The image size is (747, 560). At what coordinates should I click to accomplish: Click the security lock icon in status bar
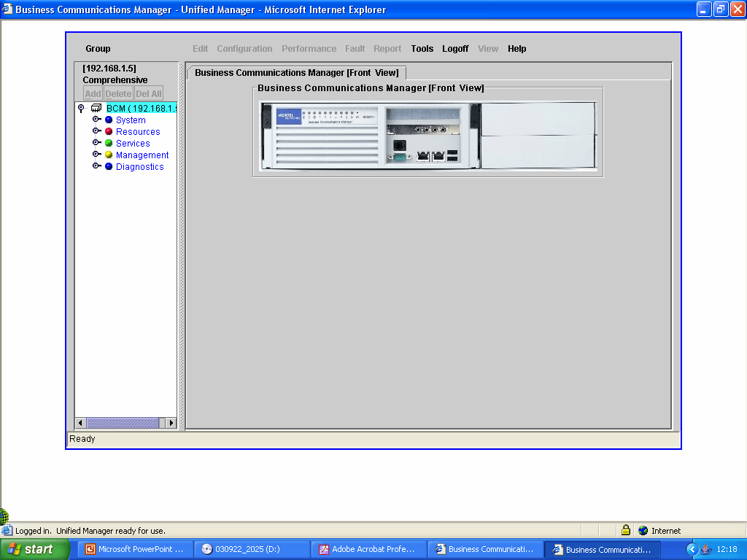(625, 530)
